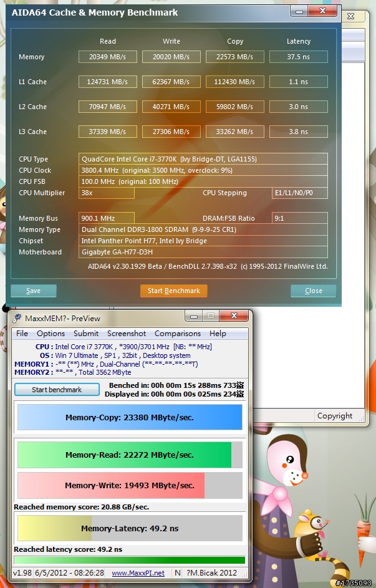Screen dimensions: 376x588
Task: Open the Options menu in MaxxMEM
Action: [51, 334]
